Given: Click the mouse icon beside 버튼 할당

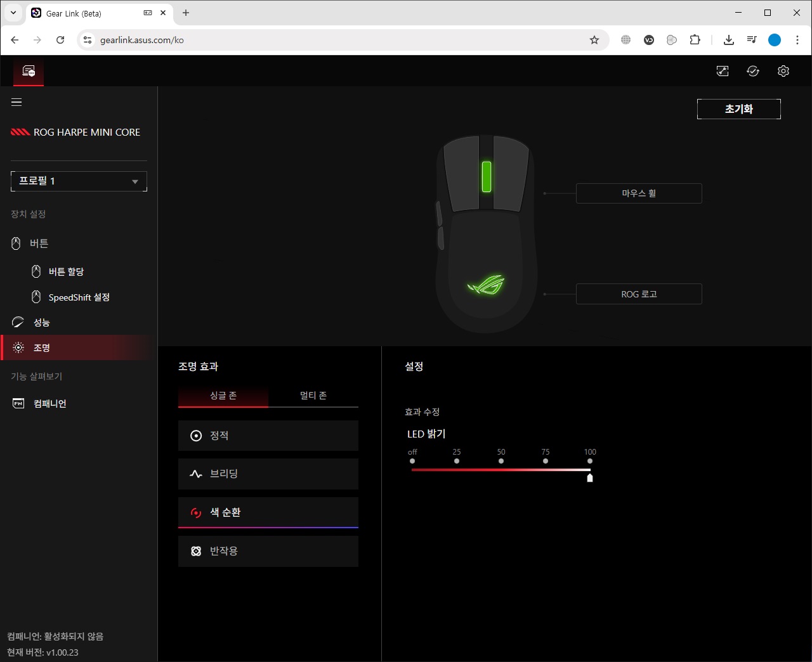Looking at the screenshot, I should point(36,271).
